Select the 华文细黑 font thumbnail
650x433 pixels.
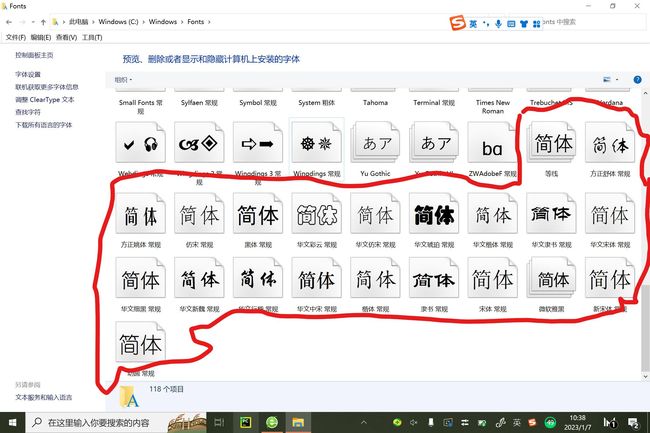coord(141,278)
